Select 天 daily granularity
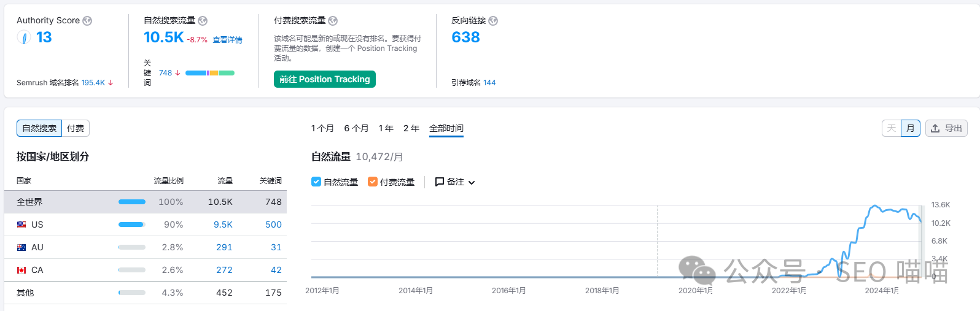Screen dimensions: 980x311 [892, 128]
